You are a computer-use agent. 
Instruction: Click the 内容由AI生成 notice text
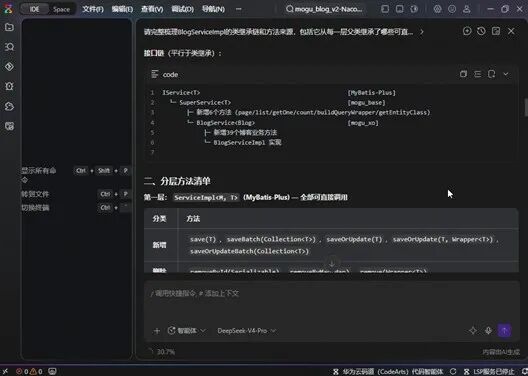click(501, 352)
